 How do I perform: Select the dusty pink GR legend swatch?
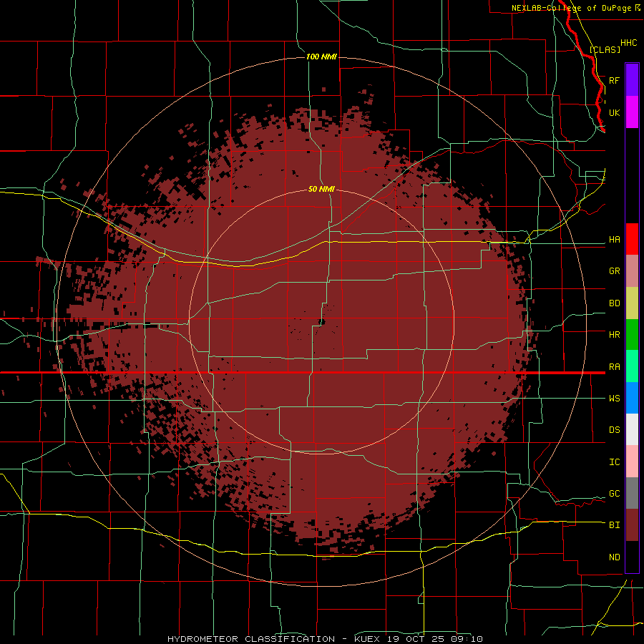click(632, 271)
